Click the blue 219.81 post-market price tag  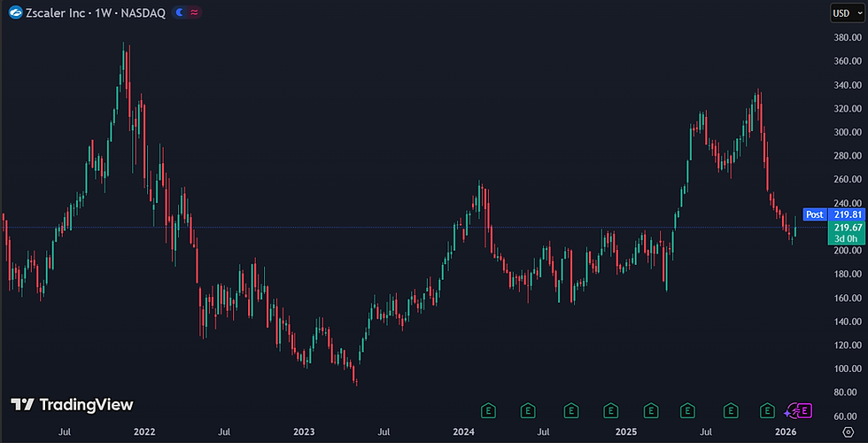coord(846,214)
